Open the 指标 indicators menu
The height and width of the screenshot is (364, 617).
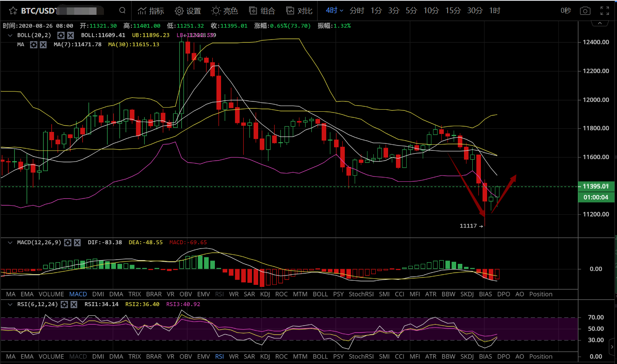point(151,11)
